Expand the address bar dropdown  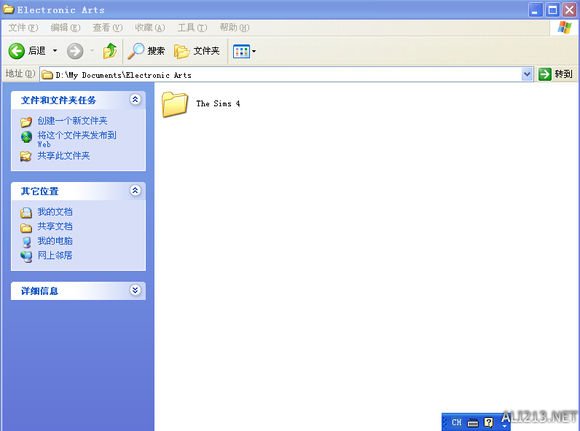click(x=527, y=75)
